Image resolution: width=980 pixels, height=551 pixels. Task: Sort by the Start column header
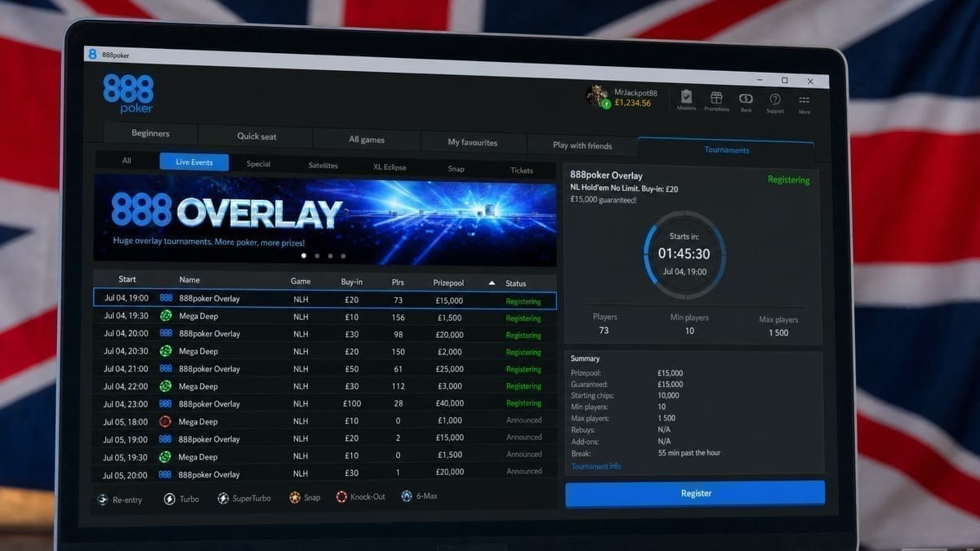tap(127, 279)
